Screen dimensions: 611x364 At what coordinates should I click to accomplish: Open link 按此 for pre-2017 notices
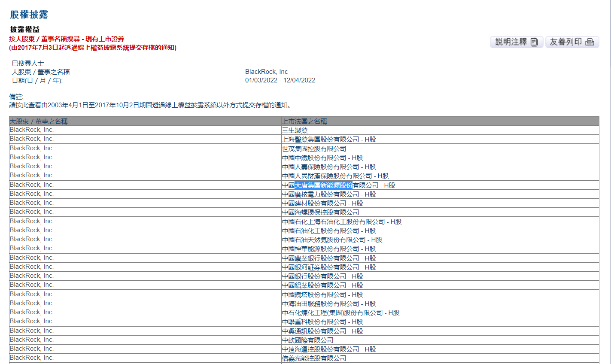tap(22, 105)
